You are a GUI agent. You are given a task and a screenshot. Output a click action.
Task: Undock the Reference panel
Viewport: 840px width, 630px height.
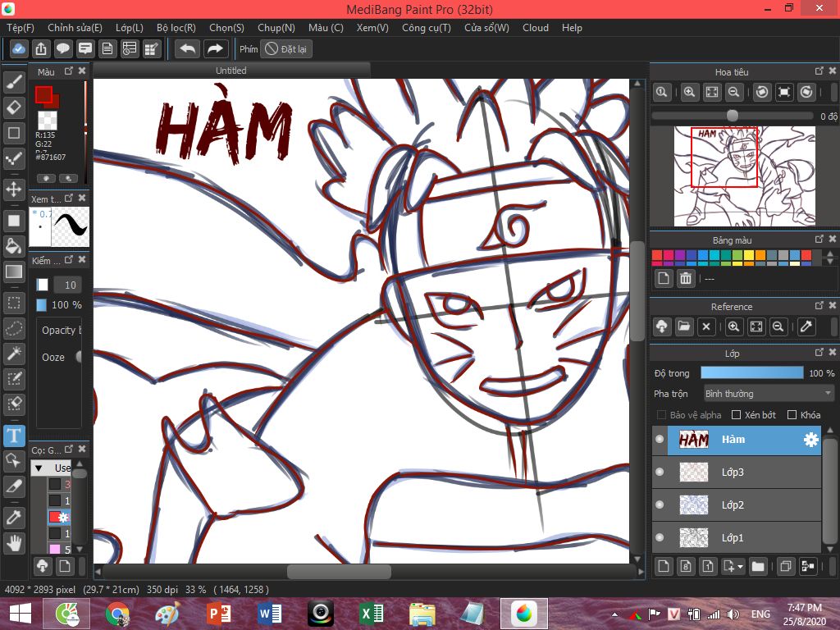pyautogui.click(x=819, y=305)
